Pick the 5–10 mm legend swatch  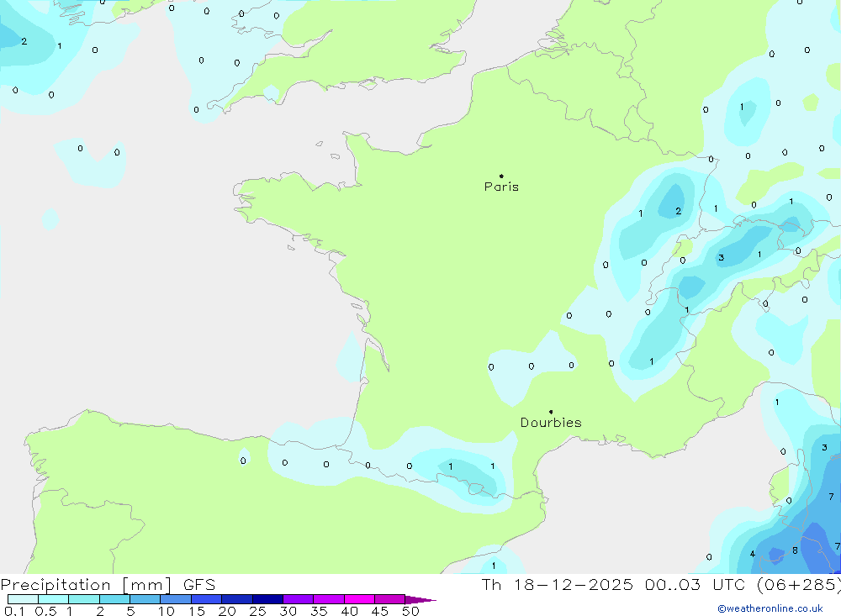click(x=145, y=599)
